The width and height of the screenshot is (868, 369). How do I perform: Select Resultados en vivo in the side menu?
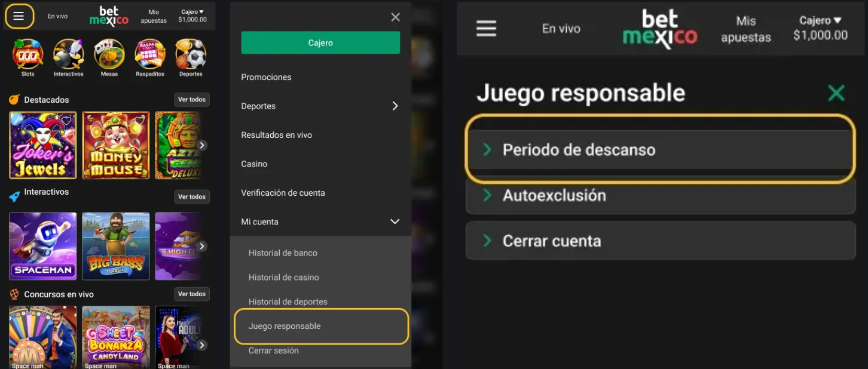point(276,135)
